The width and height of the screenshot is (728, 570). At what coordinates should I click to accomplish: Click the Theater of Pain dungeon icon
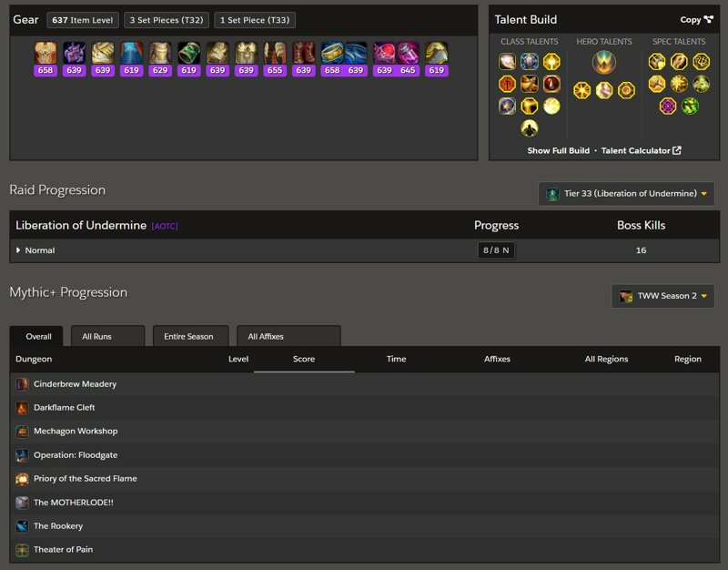[x=22, y=550]
